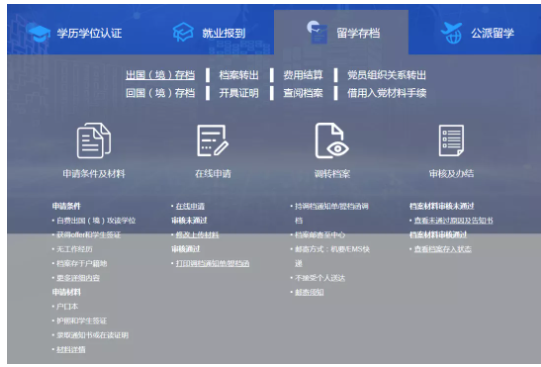Select the 出国（境）存档 submenu link
Viewport: 541px width, 367px height.
(160, 75)
